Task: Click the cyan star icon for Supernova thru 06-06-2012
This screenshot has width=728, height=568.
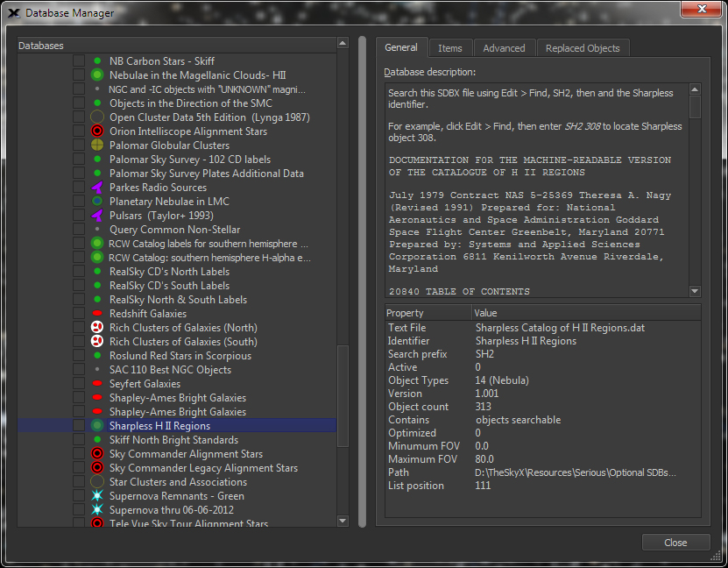Action: click(97, 509)
